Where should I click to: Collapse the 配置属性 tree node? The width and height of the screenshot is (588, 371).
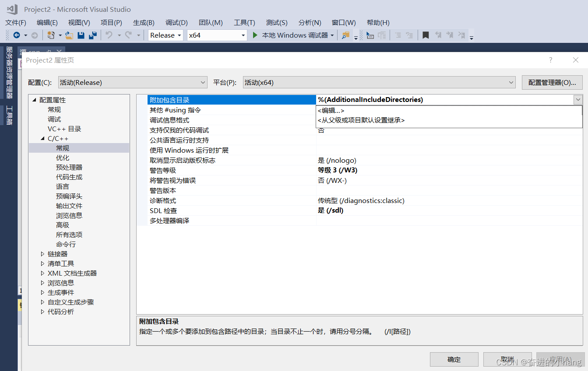(x=34, y=100)
